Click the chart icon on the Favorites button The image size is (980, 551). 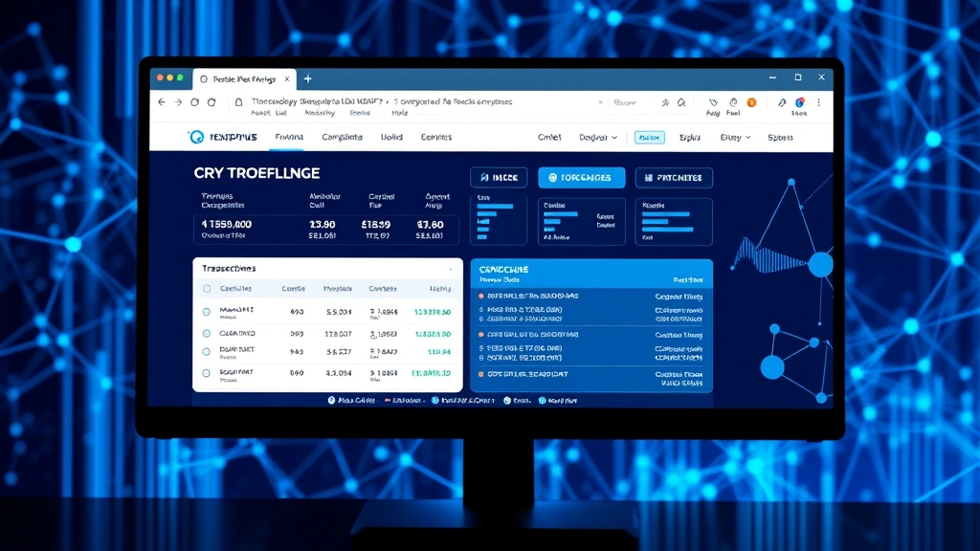pos(649,177)
